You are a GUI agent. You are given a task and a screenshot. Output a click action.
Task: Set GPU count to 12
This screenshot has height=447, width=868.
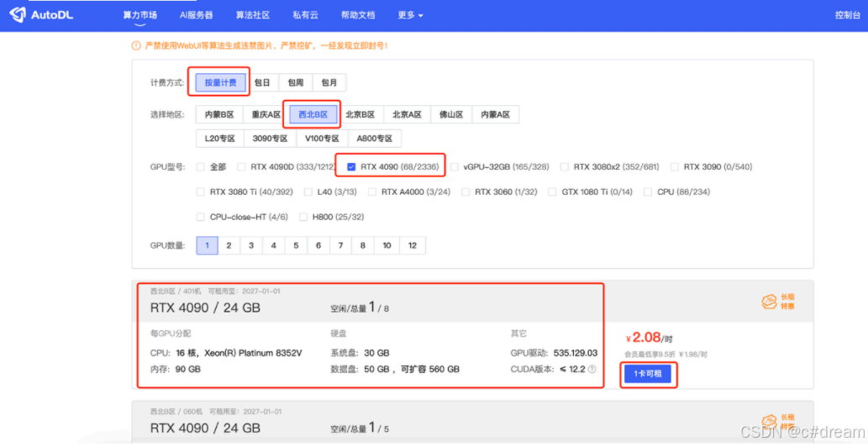(413, 245)
